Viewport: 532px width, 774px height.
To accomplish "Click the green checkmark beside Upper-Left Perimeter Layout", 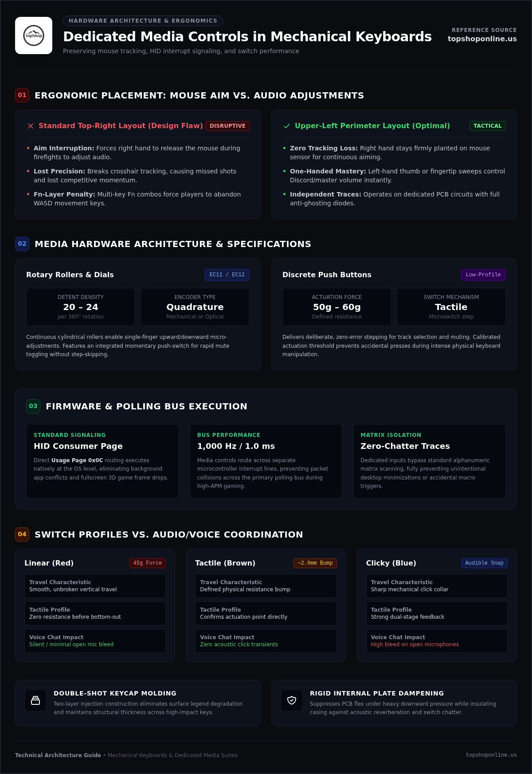I will click(287, 126).
